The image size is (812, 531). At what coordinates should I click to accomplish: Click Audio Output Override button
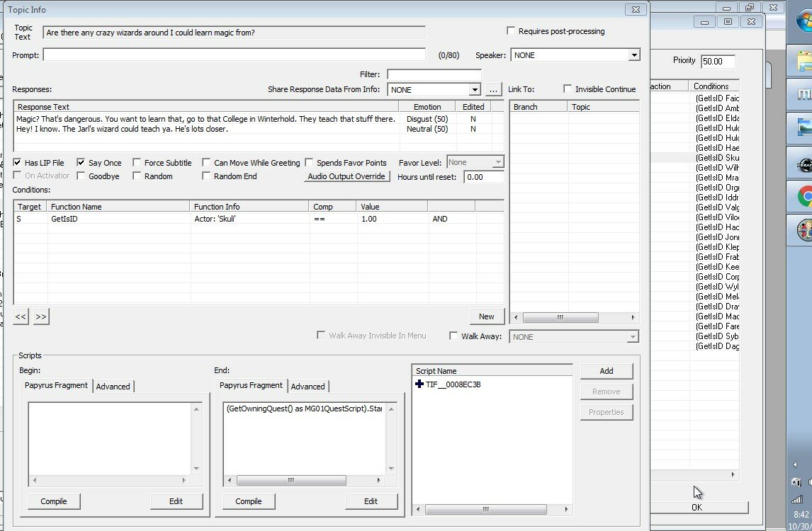click(x=346, y=176)
